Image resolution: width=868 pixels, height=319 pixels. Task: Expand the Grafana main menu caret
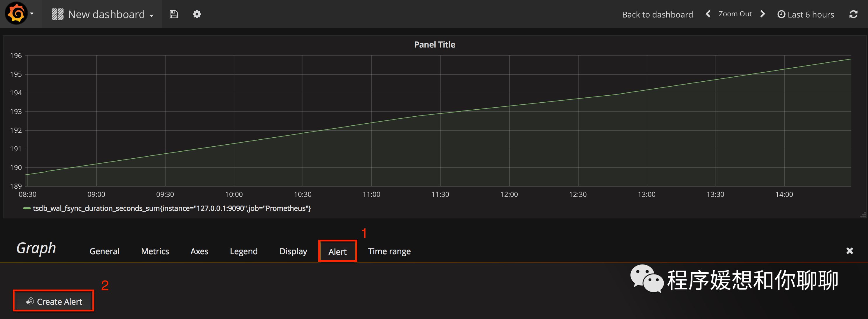click(32, 14)
